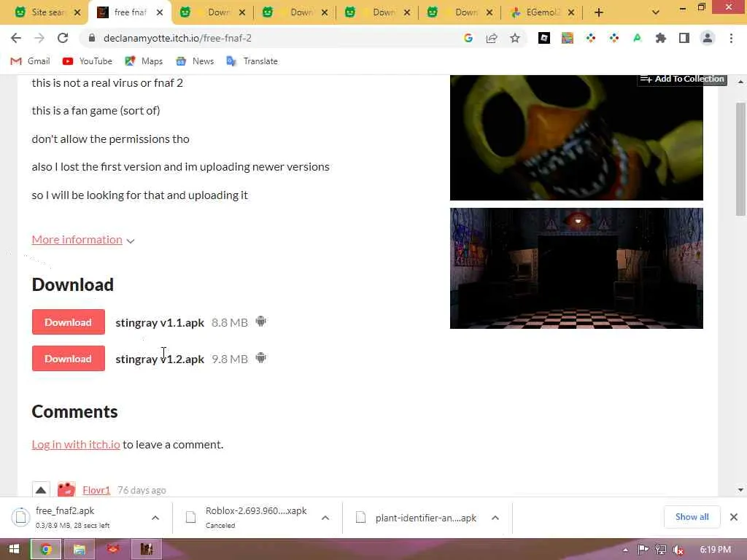This screenshot has height=560, width=747.
Task: Go back to the previous page
Action: [16, 38]
